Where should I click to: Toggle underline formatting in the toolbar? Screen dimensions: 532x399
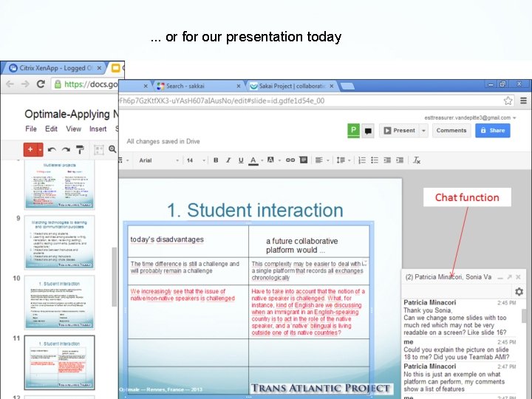pos(241,160)
